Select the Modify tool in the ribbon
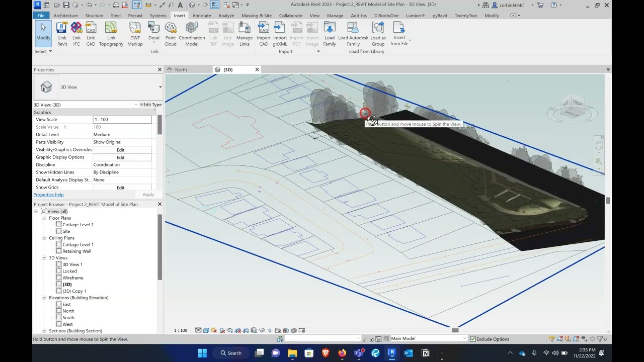This screenshot has height=362, width=644. point(43,33)
